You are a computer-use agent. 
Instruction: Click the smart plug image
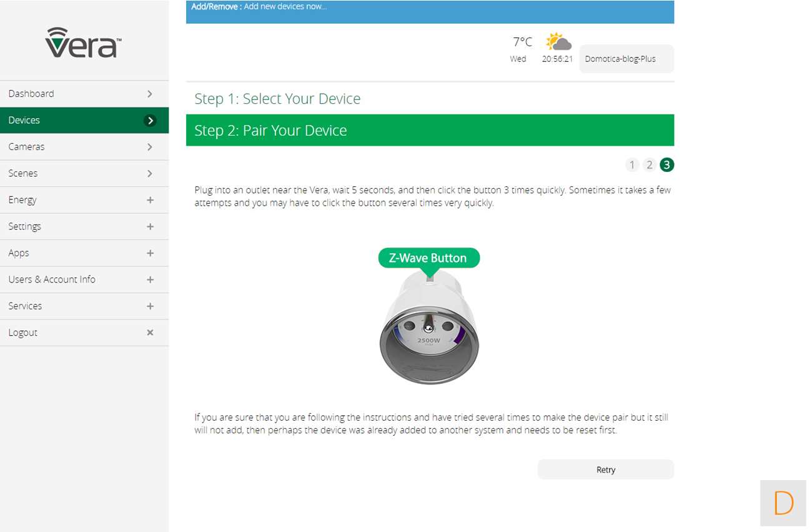(x=429, y=328)
